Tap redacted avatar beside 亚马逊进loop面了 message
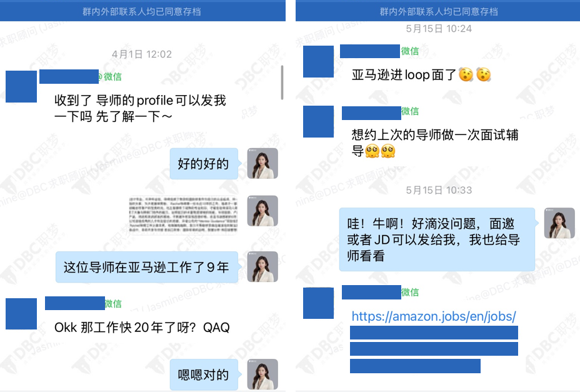 click(x=319, y=61)
